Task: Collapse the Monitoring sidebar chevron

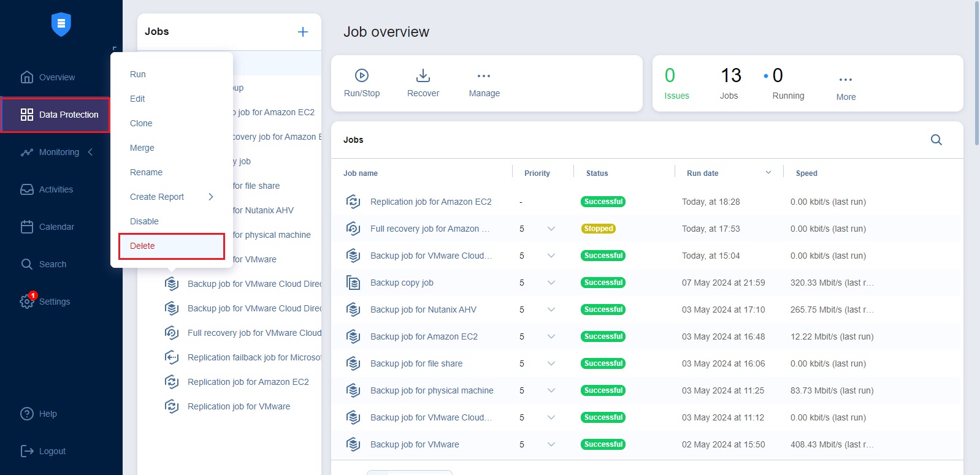Action: pyautogui.click(x=90, y=152)
